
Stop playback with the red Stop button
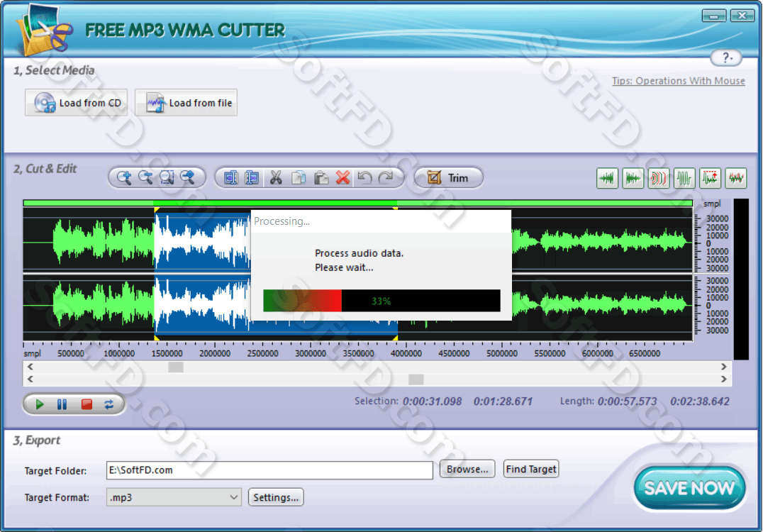[x=87, y=404]
